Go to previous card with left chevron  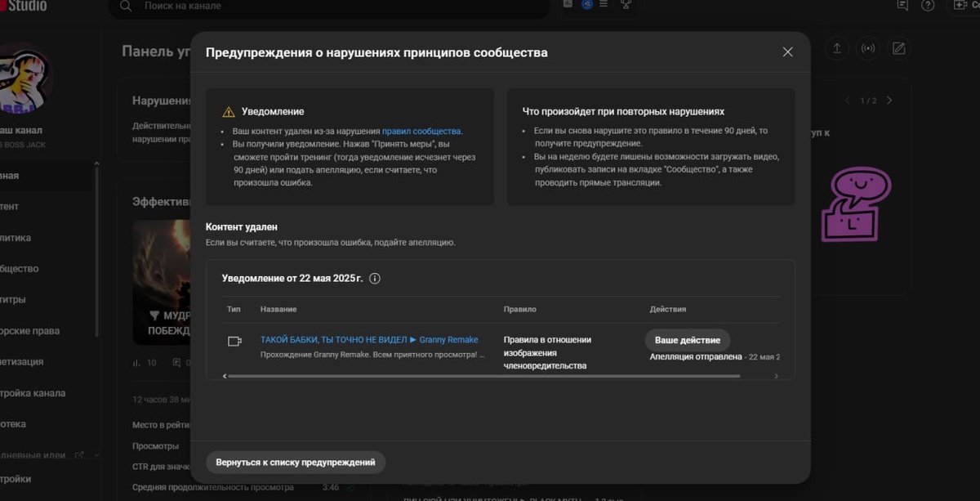(x=847, y=101)
